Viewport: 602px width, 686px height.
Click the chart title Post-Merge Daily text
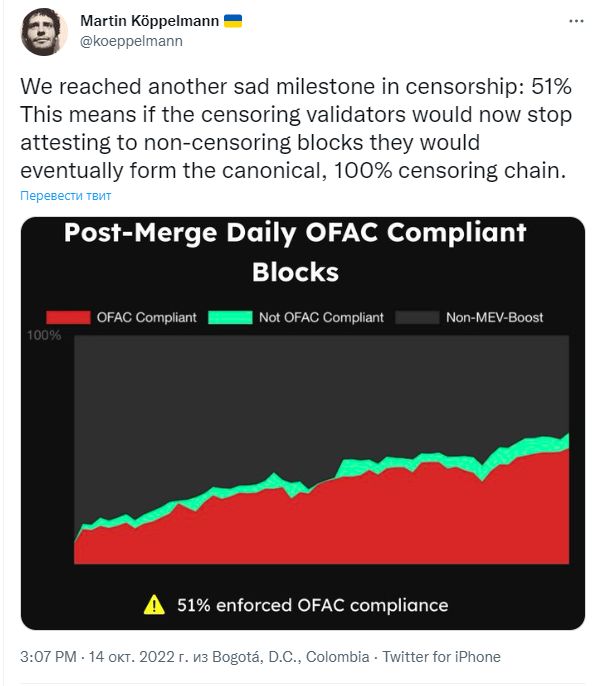180,232
